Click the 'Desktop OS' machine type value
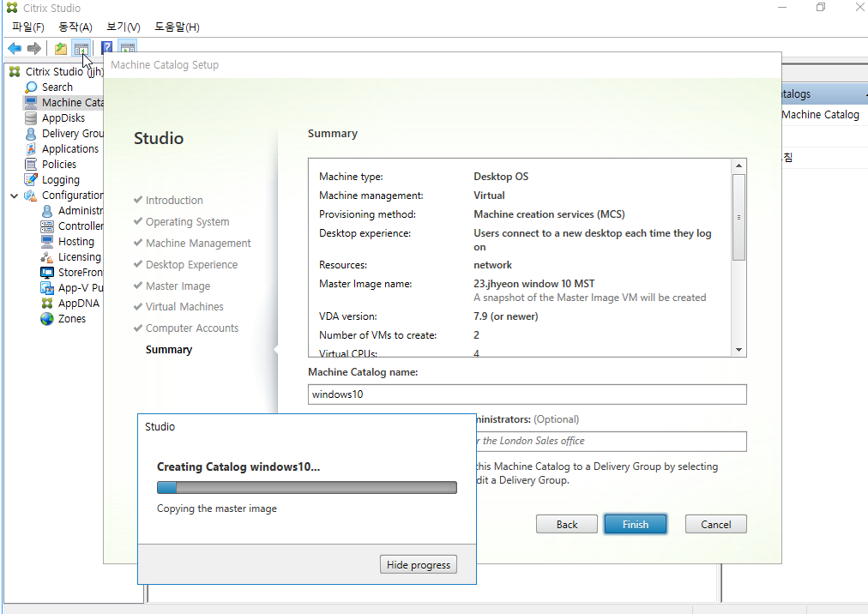 point(501,177)
